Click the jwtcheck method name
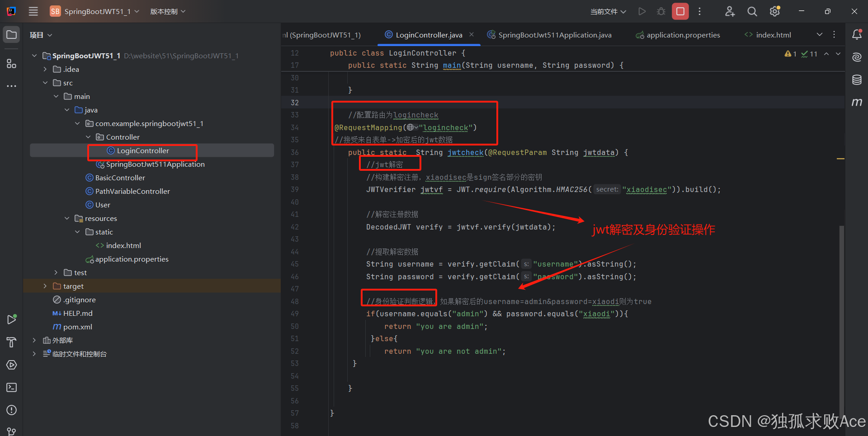868x436 pixels. tap(466, 152)
